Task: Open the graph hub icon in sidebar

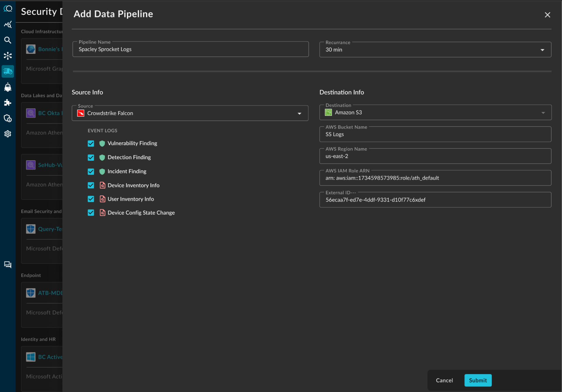Action: click(x=8, y=56)
